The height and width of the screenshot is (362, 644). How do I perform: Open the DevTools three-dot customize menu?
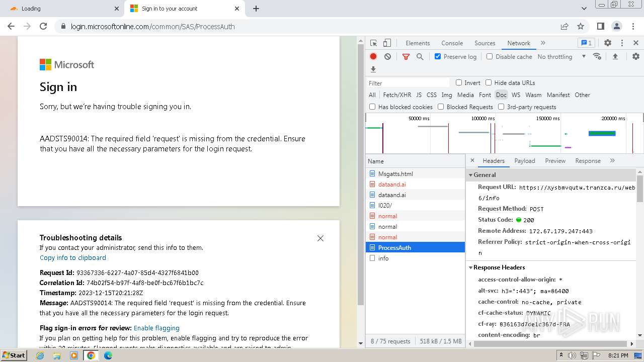(622, 43)
